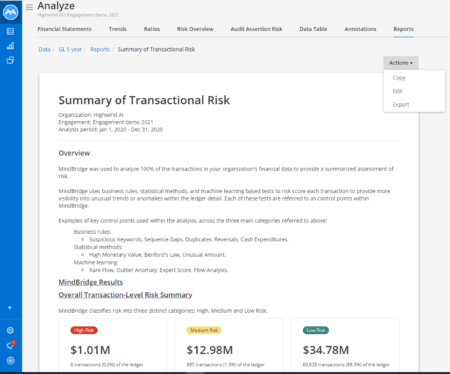Image resolution: width=450 pixels, height=374 pixels.
Task: Click the Analyze page title
Action: [56, 6]
